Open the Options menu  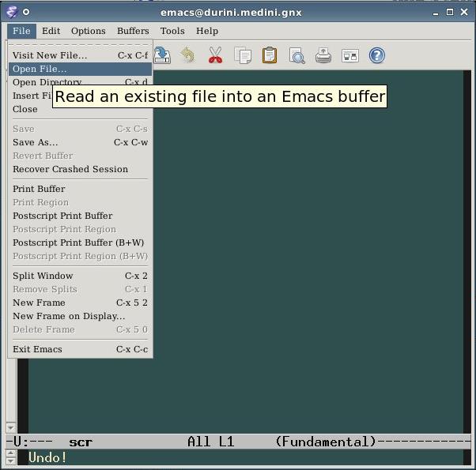pyautogui.click(x=89, y=31)
